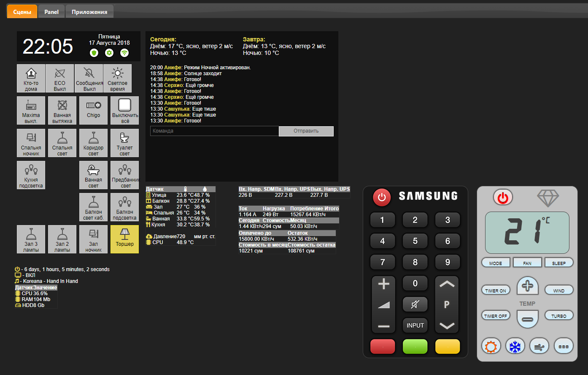The height and width of the screenshot is (375, 588).
Task: Select snowflake cooling mode on AC remote
Action: (515, 347)
